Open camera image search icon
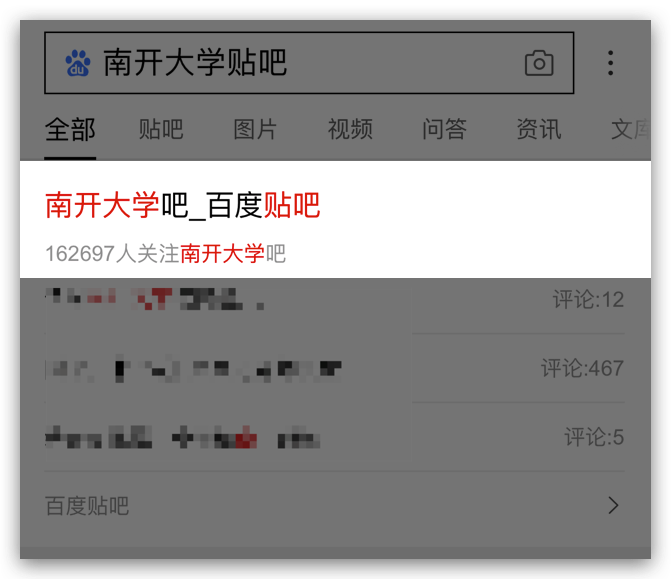671x579 pixels. click(x=539, y=63)
